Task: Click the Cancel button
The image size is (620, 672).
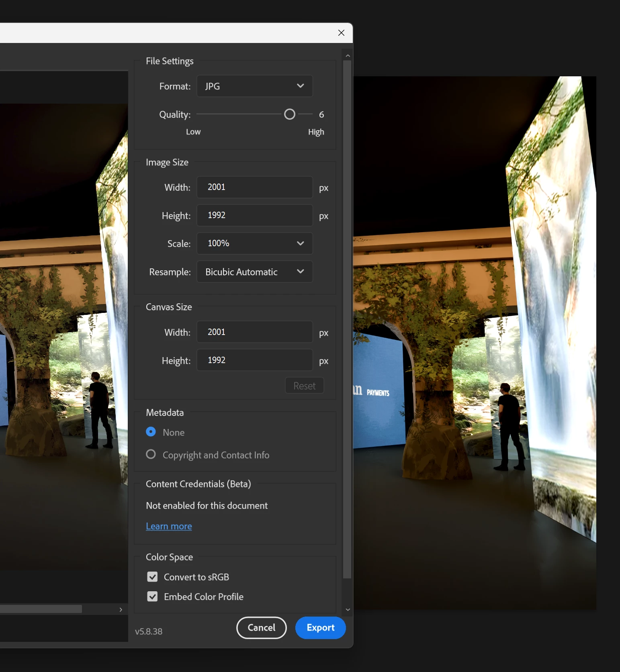Action: pos(262,627)
